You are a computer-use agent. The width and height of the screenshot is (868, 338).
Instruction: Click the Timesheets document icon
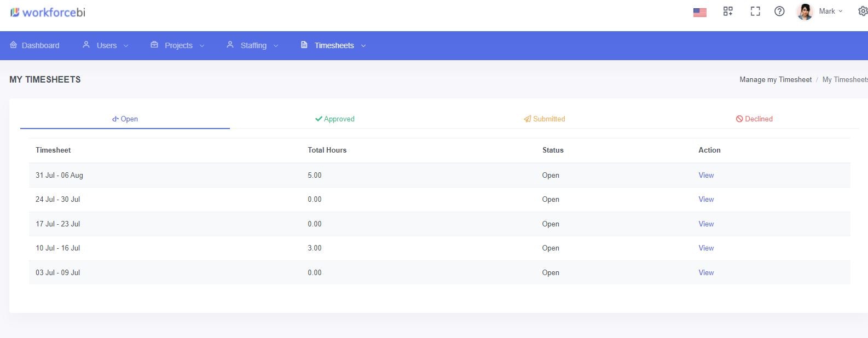(x=304, y=45)
